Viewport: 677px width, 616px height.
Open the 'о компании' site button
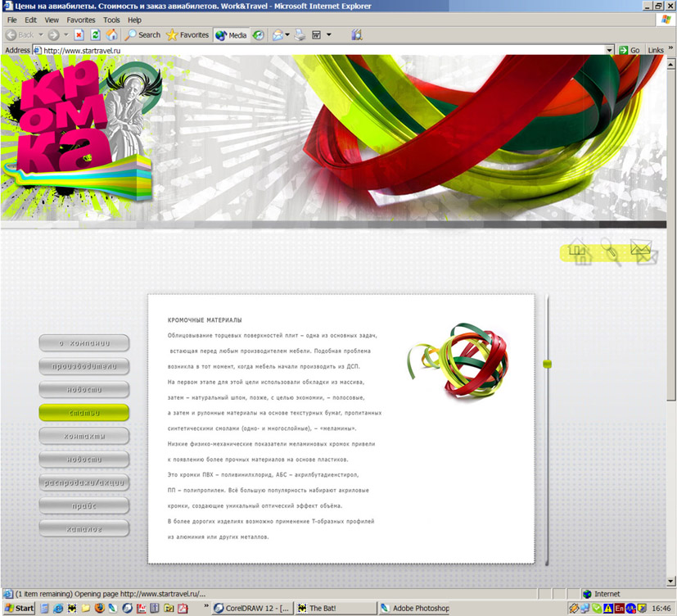click(x=84, y=343)
